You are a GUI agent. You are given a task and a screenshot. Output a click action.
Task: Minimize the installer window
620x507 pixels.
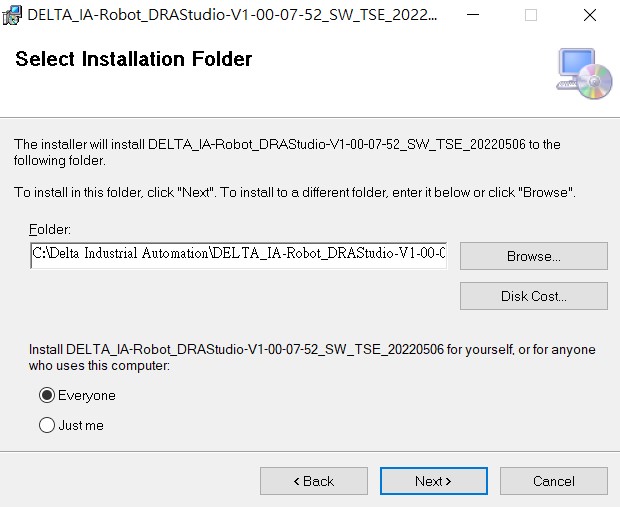(x=473, y=15)
